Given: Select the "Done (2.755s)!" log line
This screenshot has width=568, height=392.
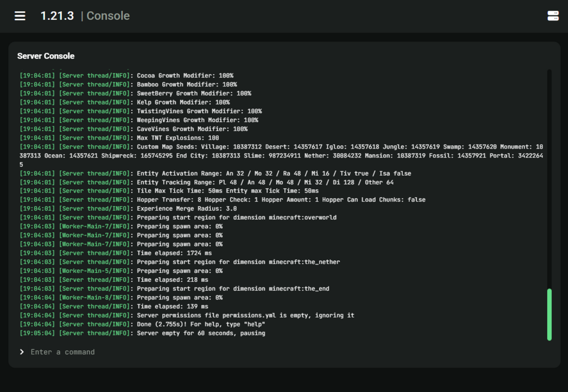Looking at the screenshot, I should tap(201, 324).
